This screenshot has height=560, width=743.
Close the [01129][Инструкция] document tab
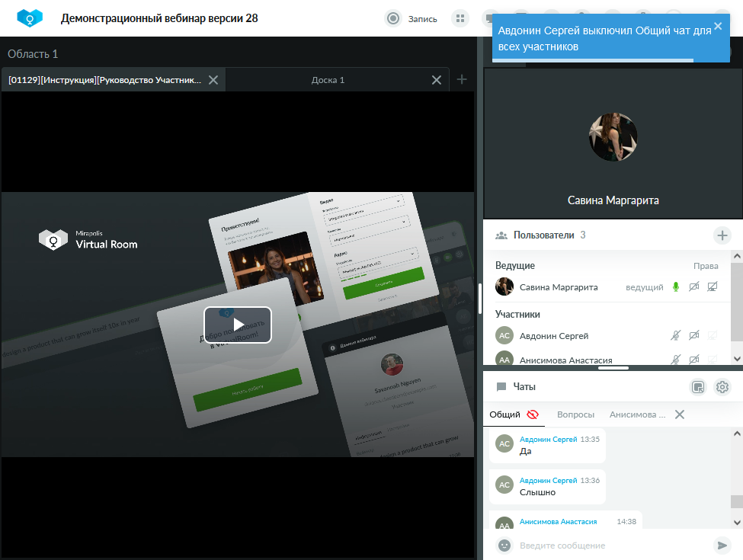coord(213,80)
